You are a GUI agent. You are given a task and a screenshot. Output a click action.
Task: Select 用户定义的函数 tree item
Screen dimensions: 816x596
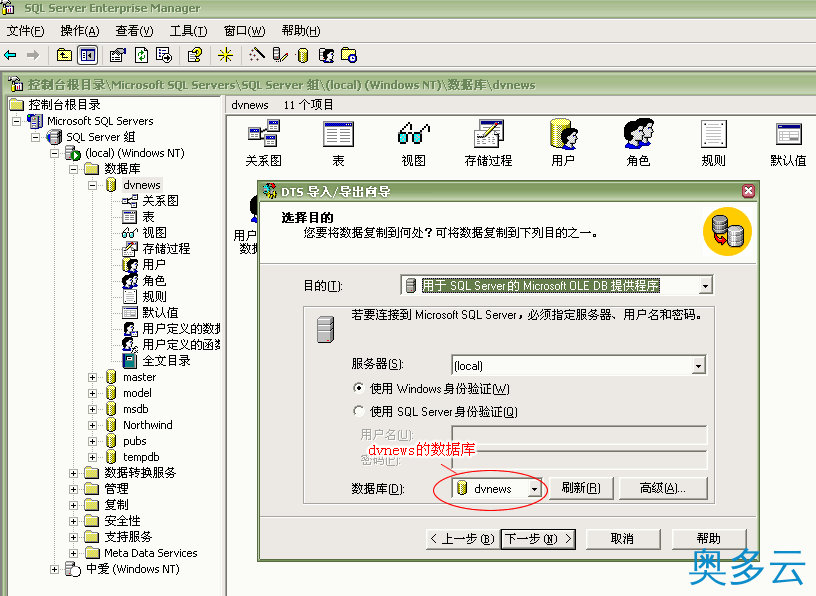(x=181, y=345)
